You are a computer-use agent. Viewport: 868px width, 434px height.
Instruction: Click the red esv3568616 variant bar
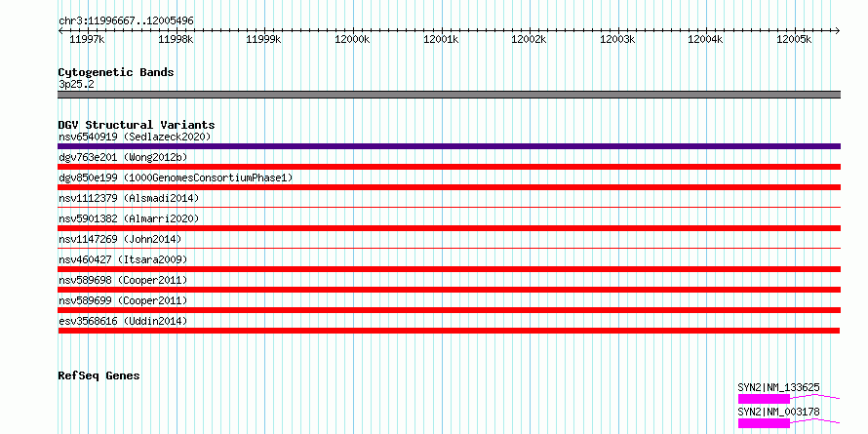click(449, 331)
